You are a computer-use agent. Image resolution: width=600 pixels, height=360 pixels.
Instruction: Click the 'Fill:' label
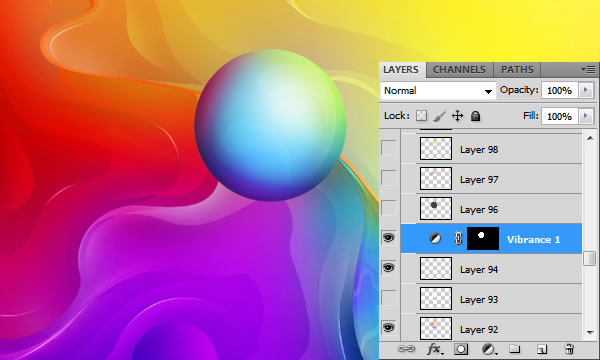pyautogui.click(x=531, y=116)
